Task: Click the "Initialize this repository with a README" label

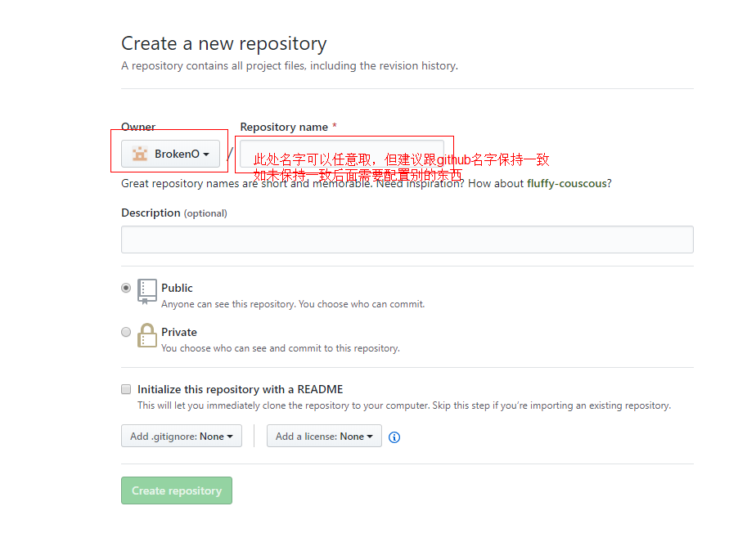Action: click(x=240, y=389)
